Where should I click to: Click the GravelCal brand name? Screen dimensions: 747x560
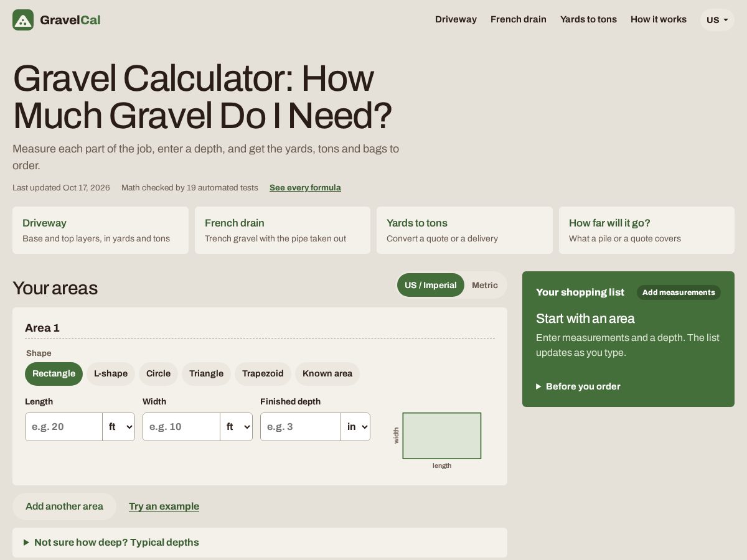pos(70,20)
